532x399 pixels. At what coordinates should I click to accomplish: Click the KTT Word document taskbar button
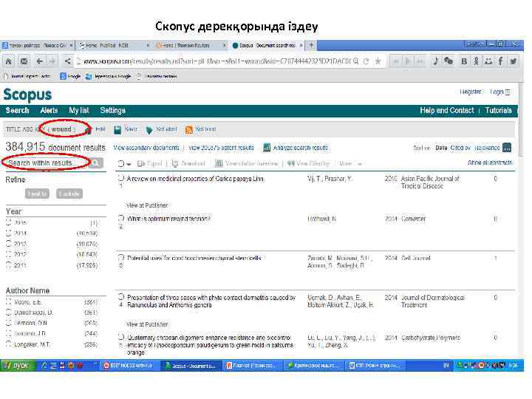click(x=375, y=366)
